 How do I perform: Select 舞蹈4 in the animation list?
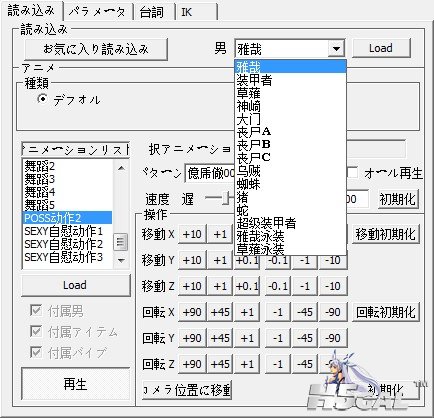point(67,192)
